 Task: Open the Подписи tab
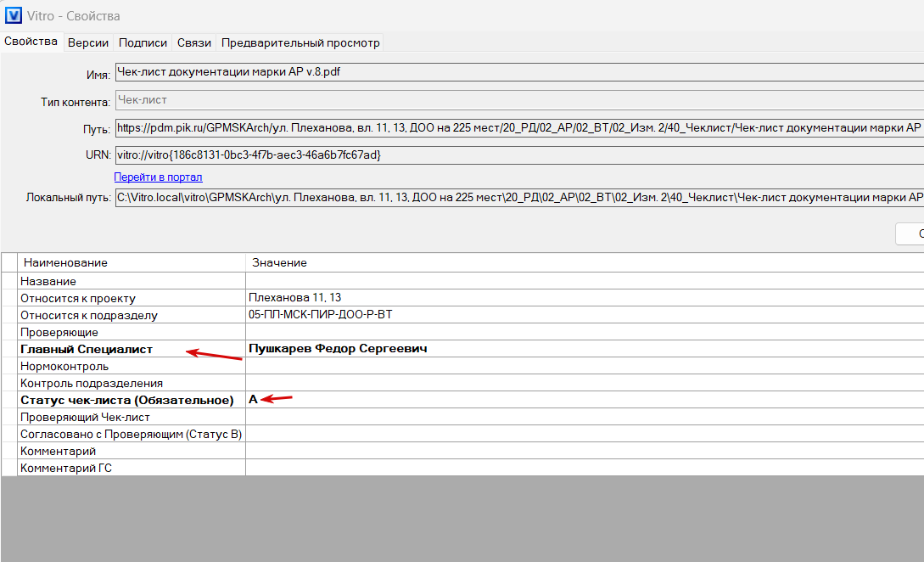click(x=143, y=42)
